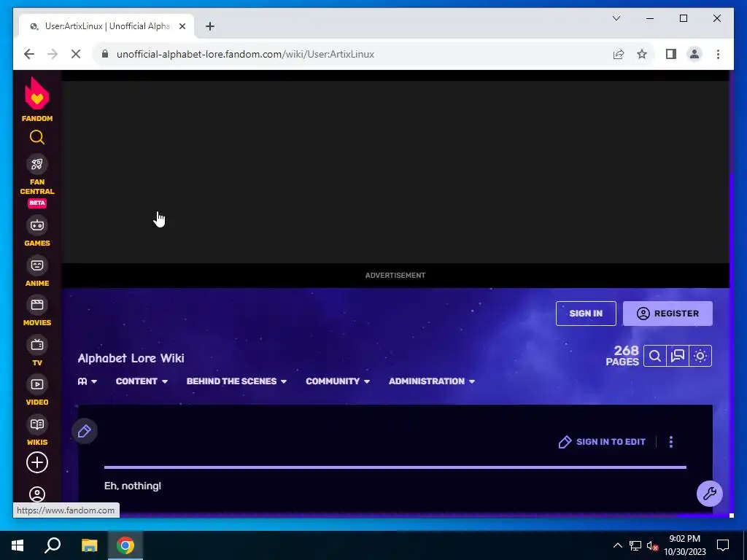Stop page loading with X button

76,54
